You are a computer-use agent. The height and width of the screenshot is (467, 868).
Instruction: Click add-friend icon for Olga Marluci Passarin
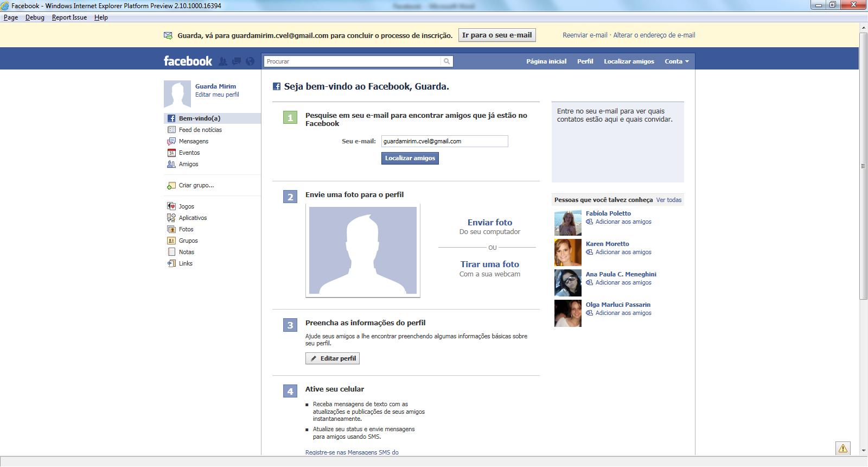[x=590, y=313]
